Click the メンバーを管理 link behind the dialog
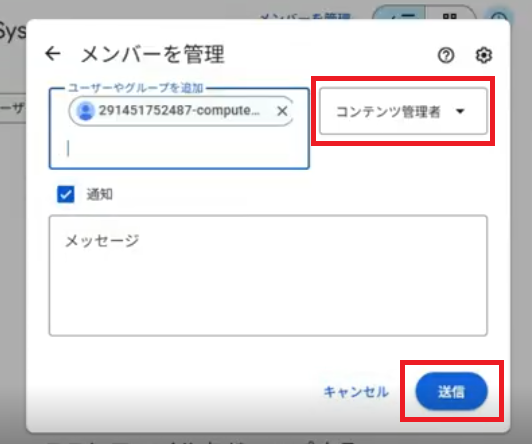Screen dimensions: 532x444 305,16
